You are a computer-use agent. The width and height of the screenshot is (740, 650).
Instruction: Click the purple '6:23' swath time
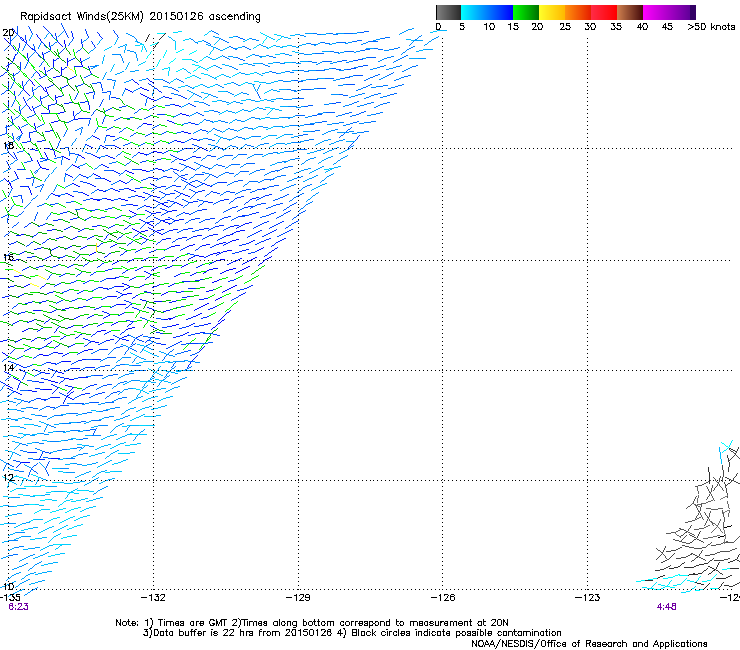[x=18, y=607]
